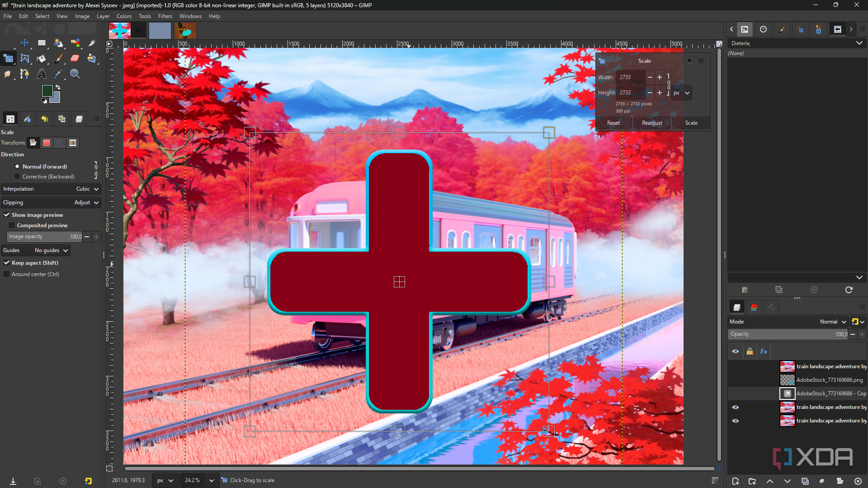Duplicate the selected layer
868x488 pixels.
(805, 481)
